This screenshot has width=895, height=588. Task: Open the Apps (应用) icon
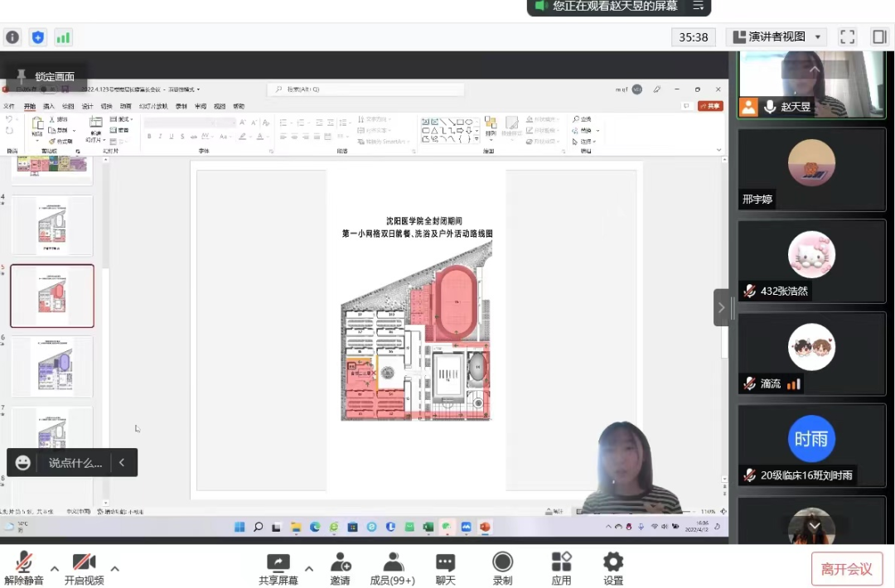coord(561,568)
